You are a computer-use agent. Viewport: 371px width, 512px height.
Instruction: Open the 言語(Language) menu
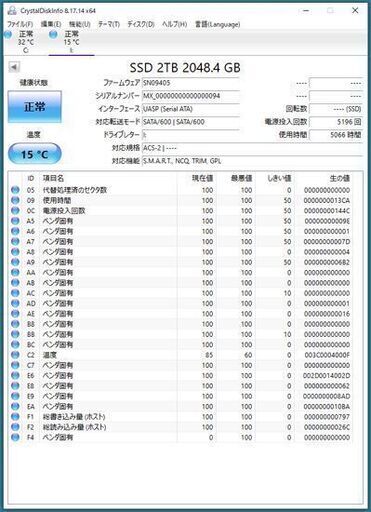(x=217, y=24)
